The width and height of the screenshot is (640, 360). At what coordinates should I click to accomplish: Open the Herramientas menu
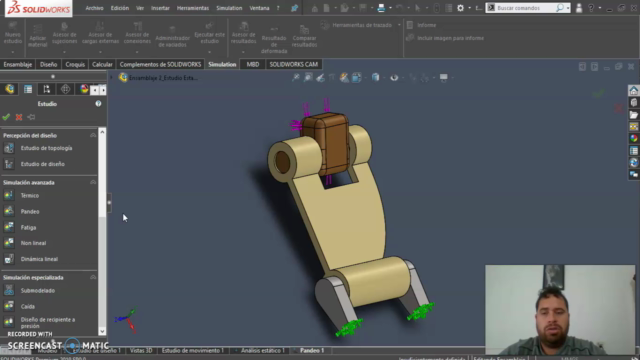(193, 8)
